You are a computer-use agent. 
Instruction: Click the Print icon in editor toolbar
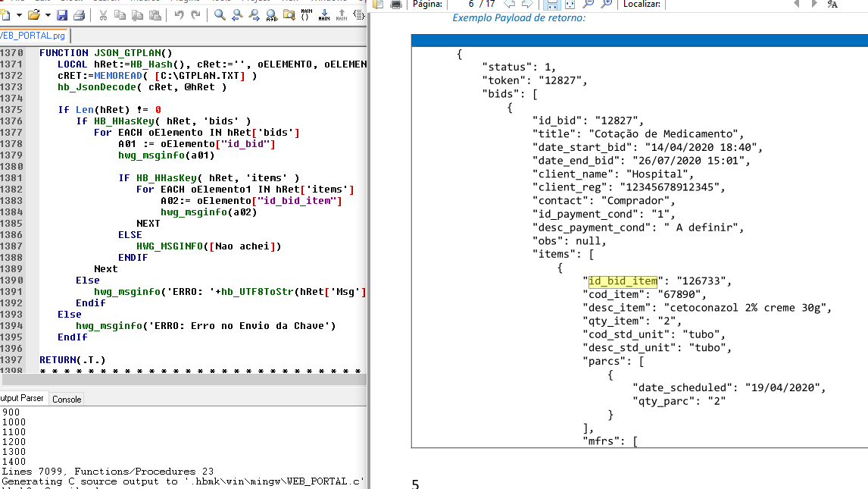(x=78, y=15)
